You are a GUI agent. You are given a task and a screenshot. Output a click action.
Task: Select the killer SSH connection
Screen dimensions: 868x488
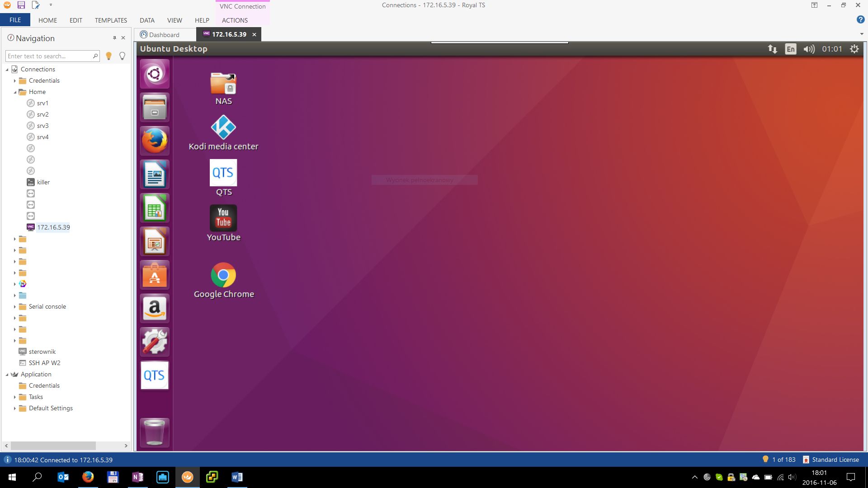43,182
